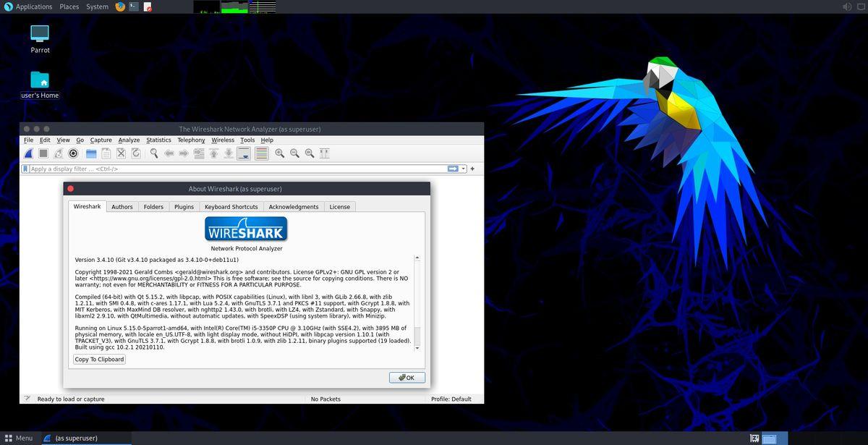Screen dimensions: 868x445
Task: Click the apply display filter arrow button
Action: (x=454, y=169)
